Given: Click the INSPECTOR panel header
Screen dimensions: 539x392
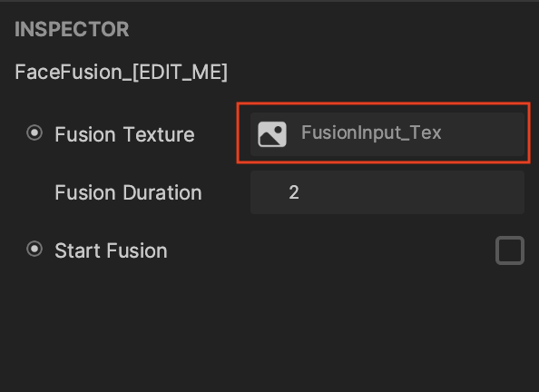Looking at the screenshot, I should click(x=72, y=29).
